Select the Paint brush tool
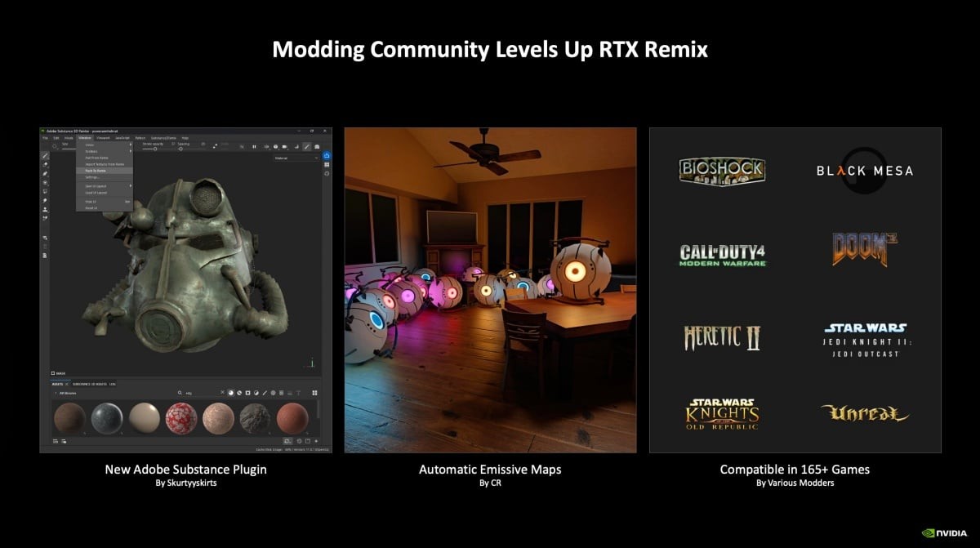Viewport: 980px width, 548px height. [x=45, y=156]
